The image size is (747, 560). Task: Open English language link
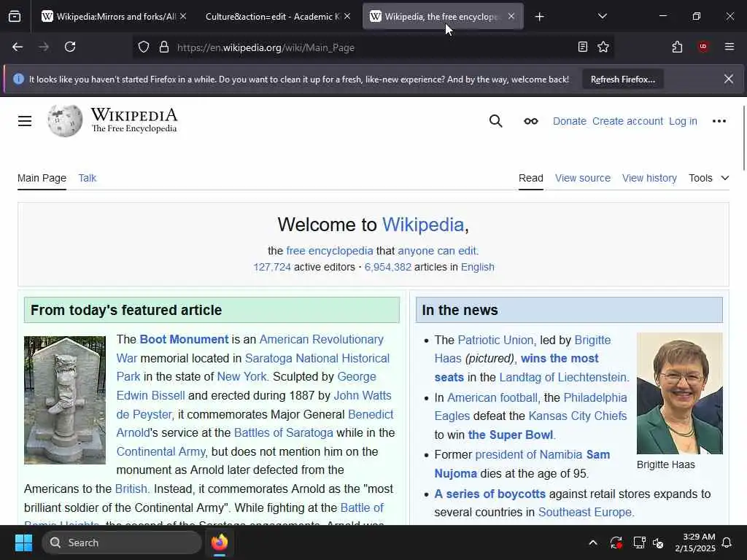pyautogui.click(x=477, y=267)
